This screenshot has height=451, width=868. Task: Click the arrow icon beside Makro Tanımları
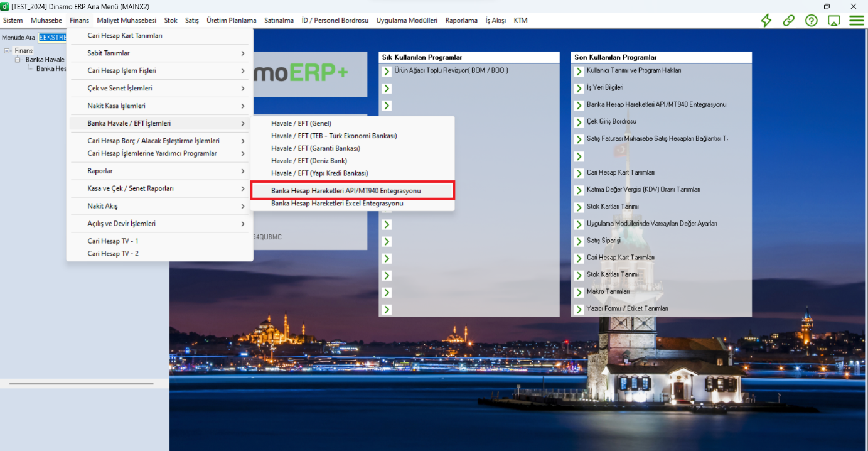click(579, 292)
